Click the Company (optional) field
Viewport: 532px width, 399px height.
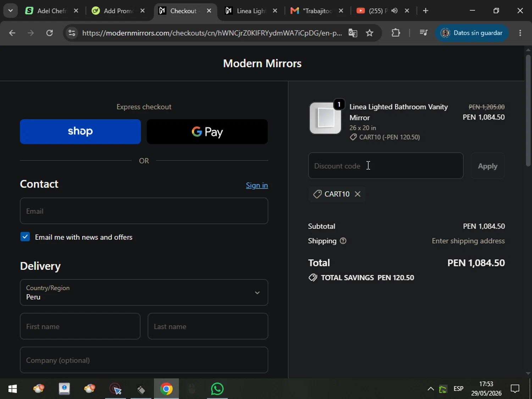click(x=144, y=360)
